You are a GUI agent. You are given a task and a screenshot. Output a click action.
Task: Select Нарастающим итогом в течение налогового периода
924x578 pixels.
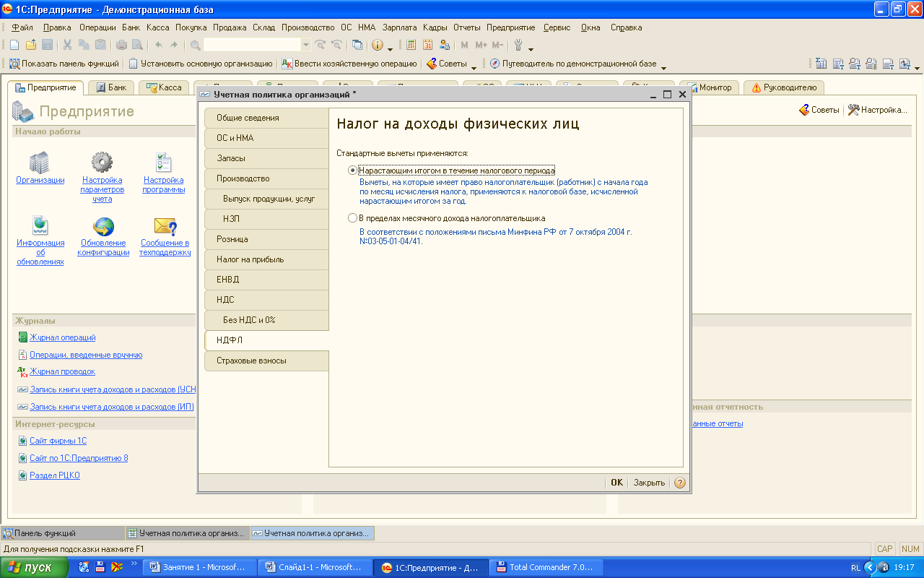point(452,171)
